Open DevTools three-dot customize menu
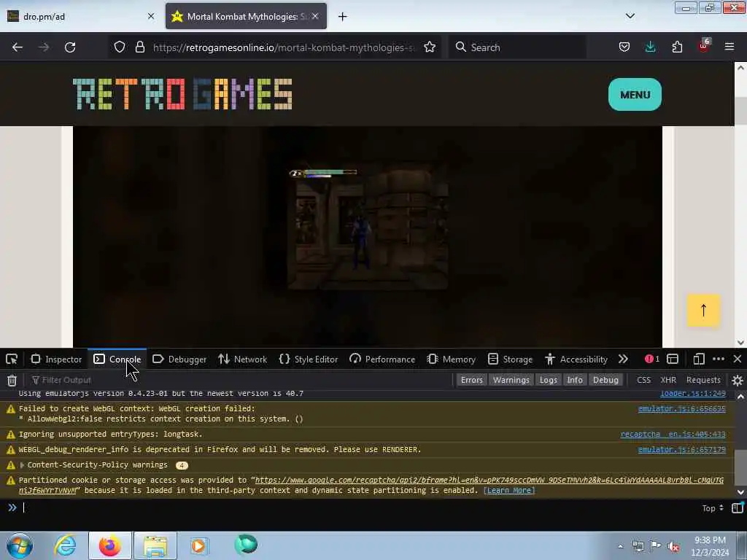 tap(719, 359)
